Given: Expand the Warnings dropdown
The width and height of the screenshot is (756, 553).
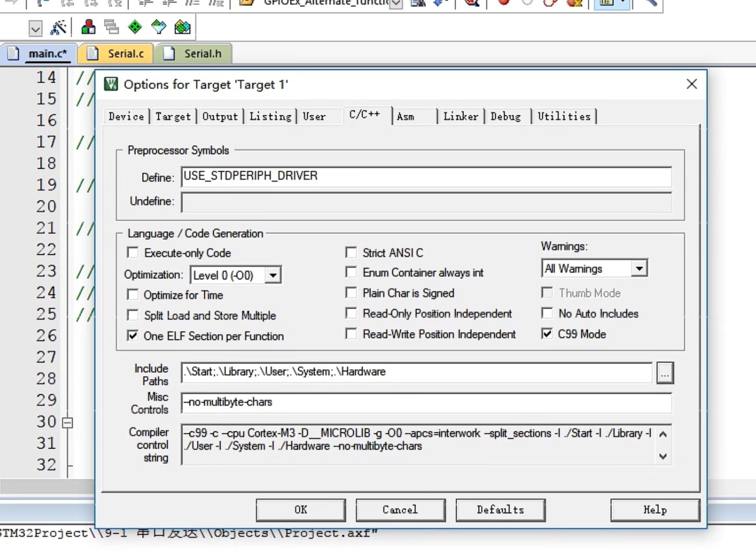Looking at the screenshot, I should (x=638, y=269).
